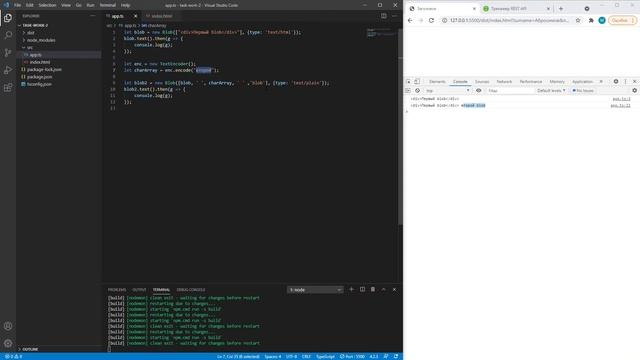Screen dimensions: 640x360
Task: Show more DevTools tabs with the chevron
Action: (x=601, y=82)
